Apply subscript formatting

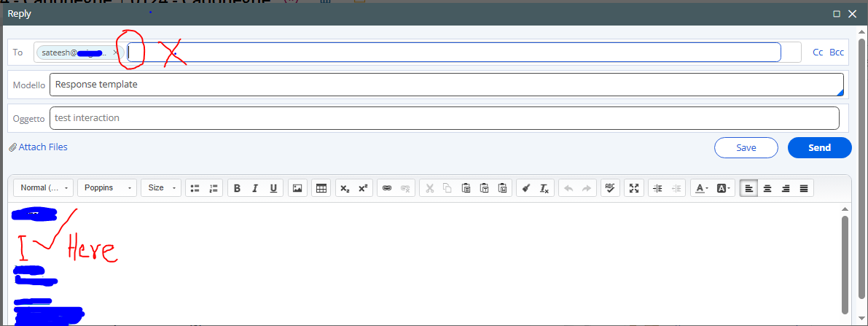(x=343, y=188)
